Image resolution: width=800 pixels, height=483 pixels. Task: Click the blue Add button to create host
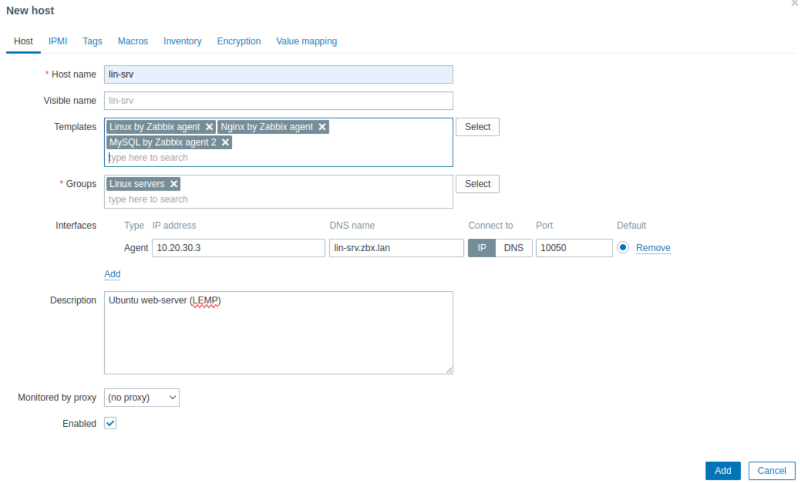click(x=723, y=471)
